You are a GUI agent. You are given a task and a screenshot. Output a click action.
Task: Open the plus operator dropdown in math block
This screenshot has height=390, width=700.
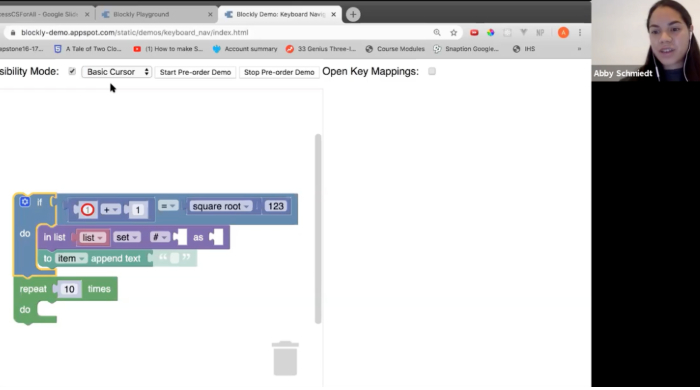tap(110, 210)
